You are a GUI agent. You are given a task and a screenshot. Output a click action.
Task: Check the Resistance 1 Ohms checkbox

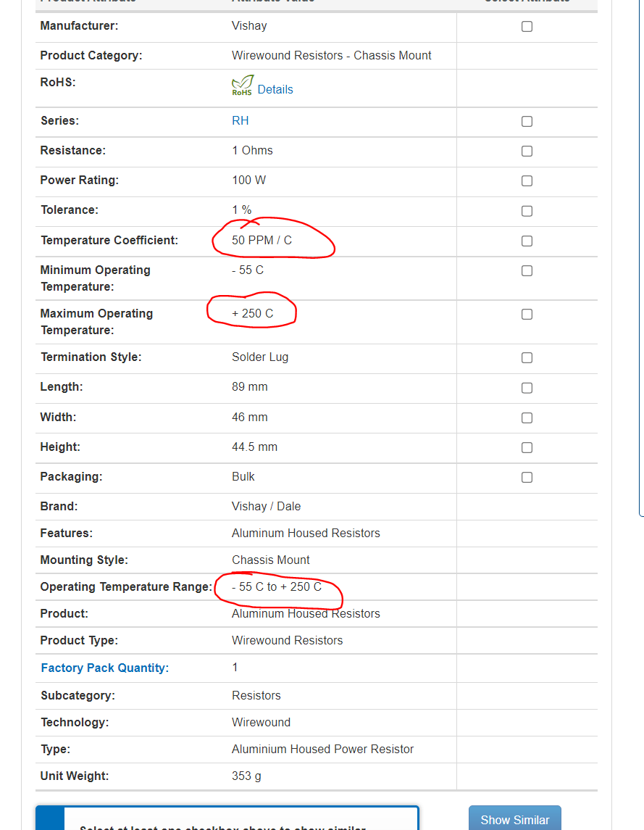(527, 151)
